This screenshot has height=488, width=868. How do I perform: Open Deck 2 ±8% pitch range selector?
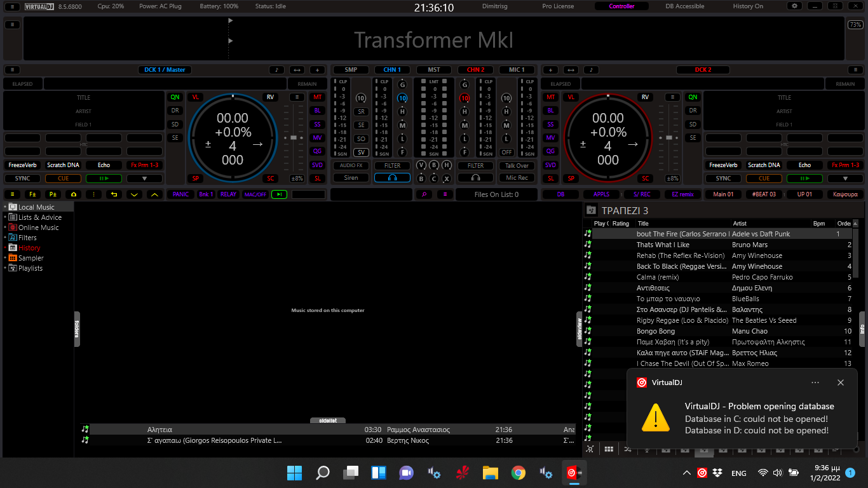click(672, 179)
